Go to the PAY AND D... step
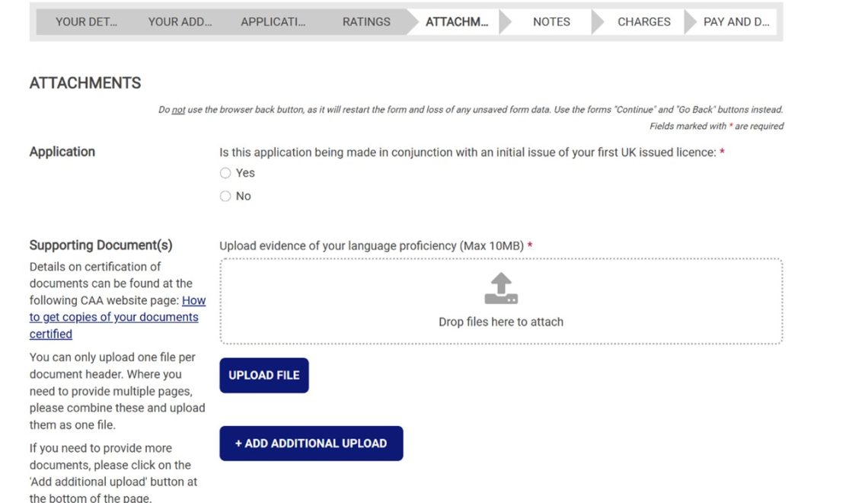 click(x=736, y=21)
